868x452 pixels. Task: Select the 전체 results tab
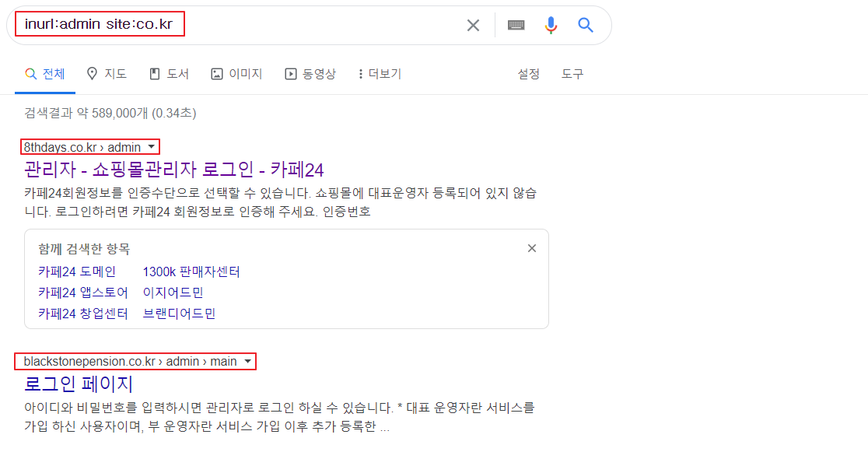[45, 74]
